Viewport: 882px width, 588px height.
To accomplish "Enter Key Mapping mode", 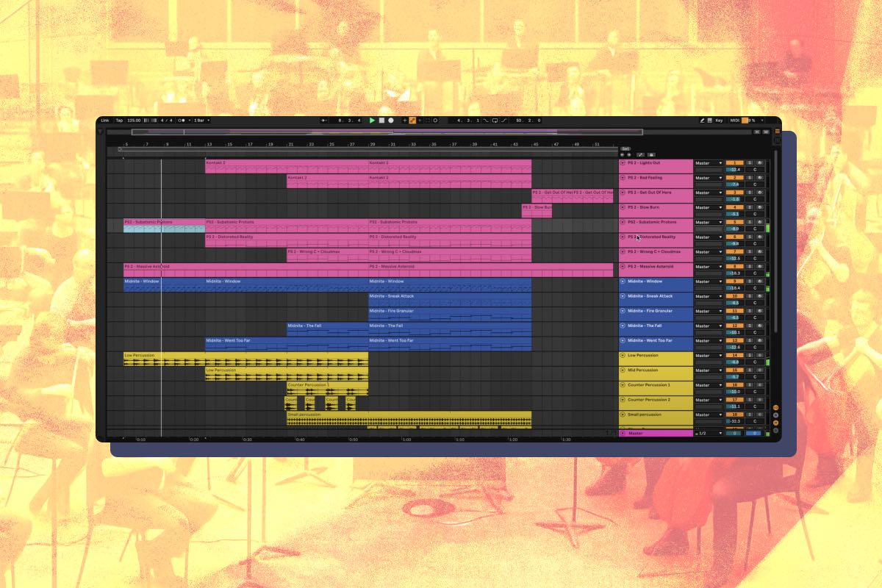I will [x=720, y=120].
